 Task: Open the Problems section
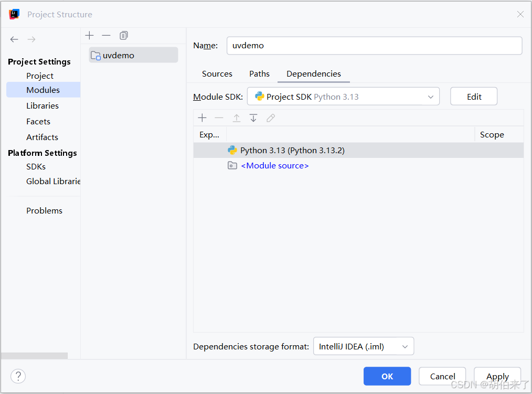point(45,210)
